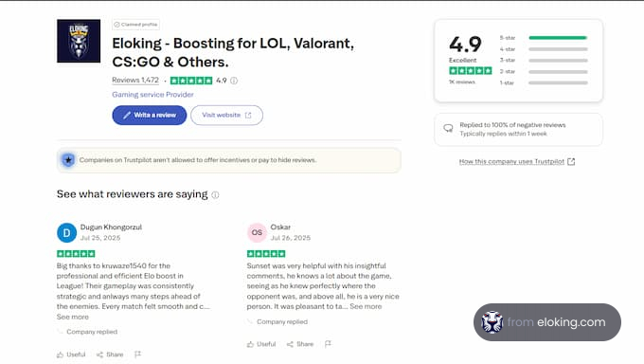Click Write a review button
644x364 pixels.
tap(150, 115)
